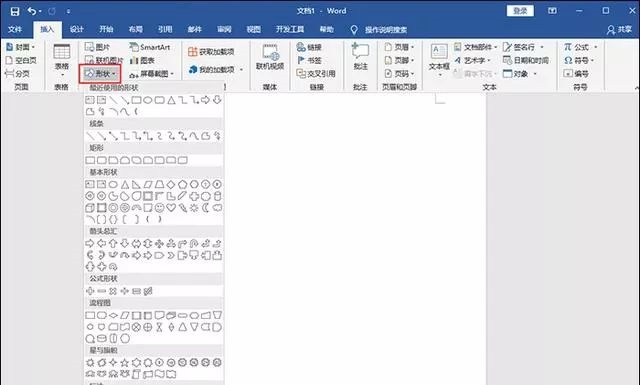Click the Undo arrow icon
Viewport: 640px width, 385px height.
click(x=32, y=11)
